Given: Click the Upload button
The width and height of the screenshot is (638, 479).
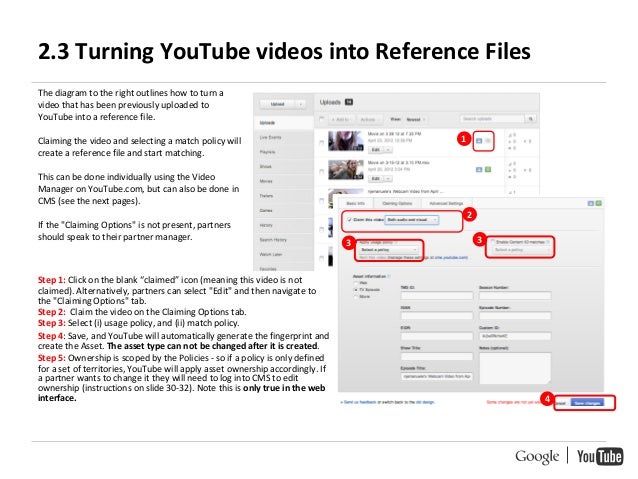Looking at the screenshot, I should pyautogui.click(x=278, y=104).
